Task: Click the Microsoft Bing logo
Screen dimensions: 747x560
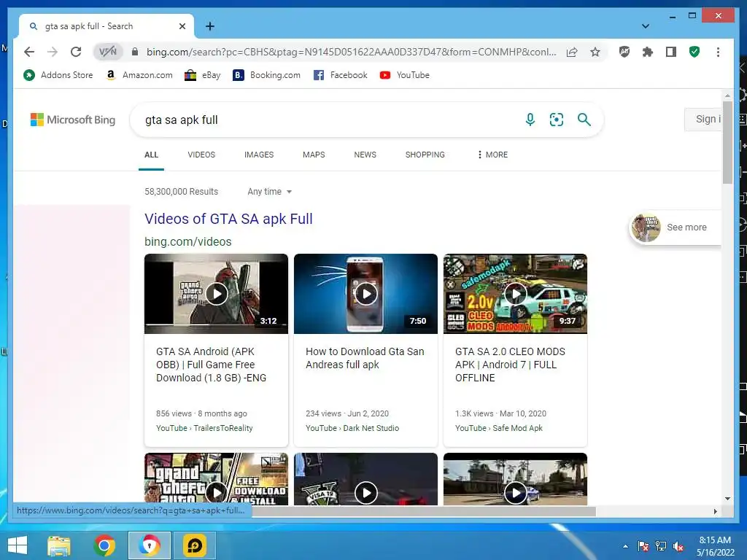Action: tap(73, 120)
